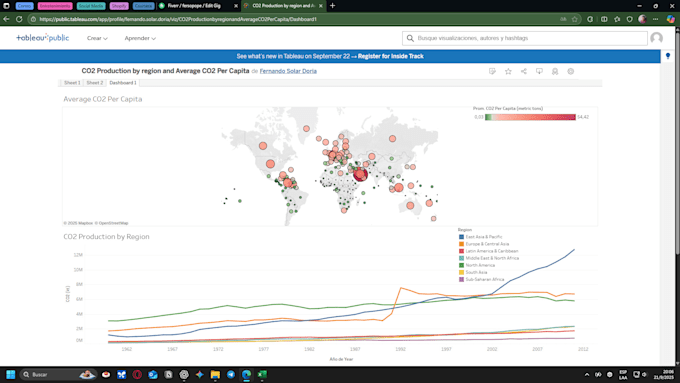Viewport: 680px width, 383px height.
Task: Click the Mapbox attribution link
Action: point(78,223)
